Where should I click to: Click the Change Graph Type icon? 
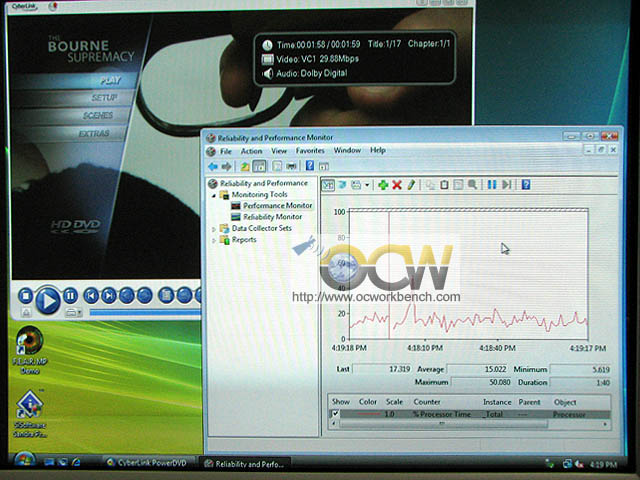point(356,185)
